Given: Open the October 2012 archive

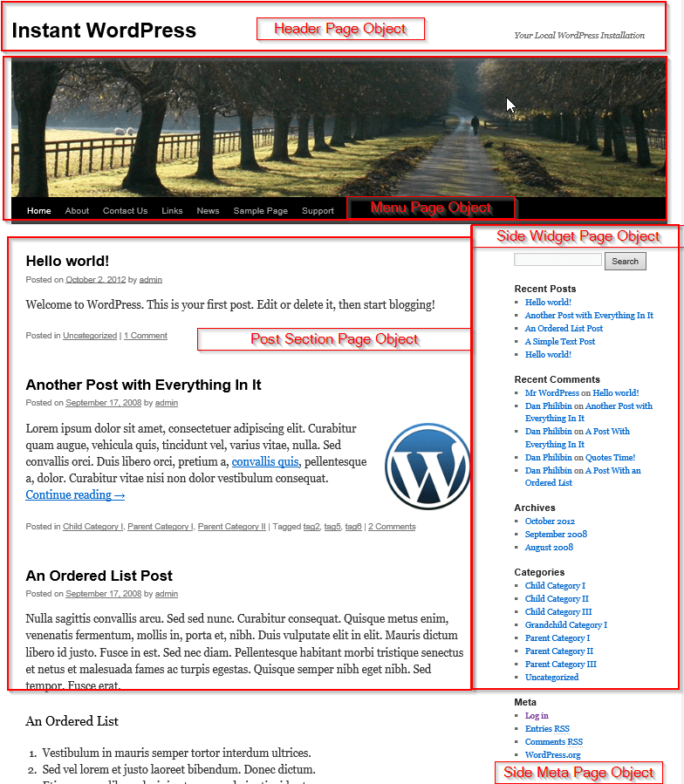Looking at the screenshot, I should pyautogui.click(x=550, y=521).
